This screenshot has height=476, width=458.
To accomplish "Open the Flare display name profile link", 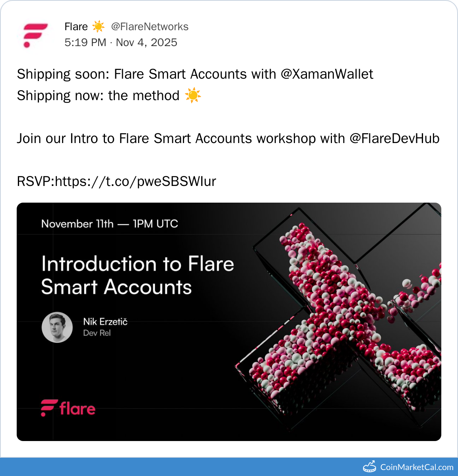I will point(76,27).
